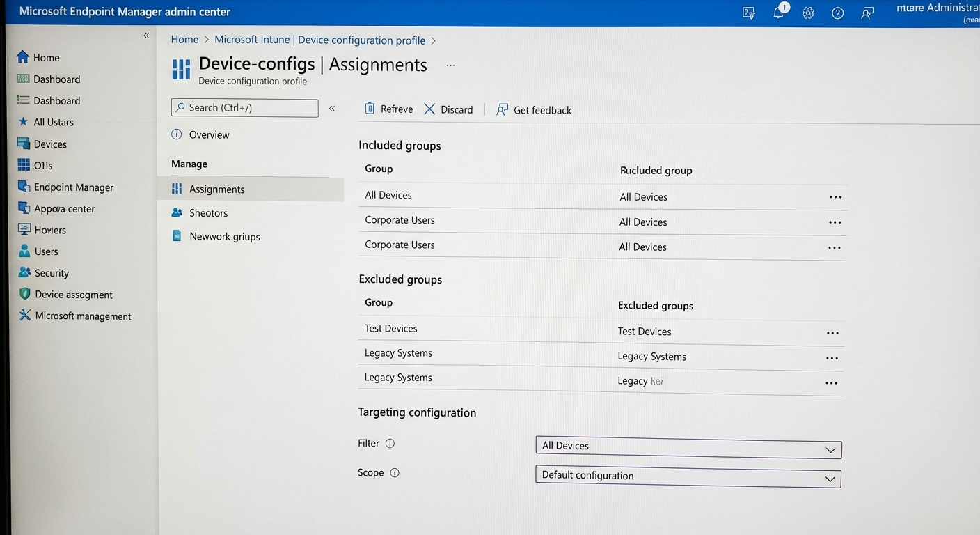
Task: Click the Discard X icon
Action: coord(429,109)
